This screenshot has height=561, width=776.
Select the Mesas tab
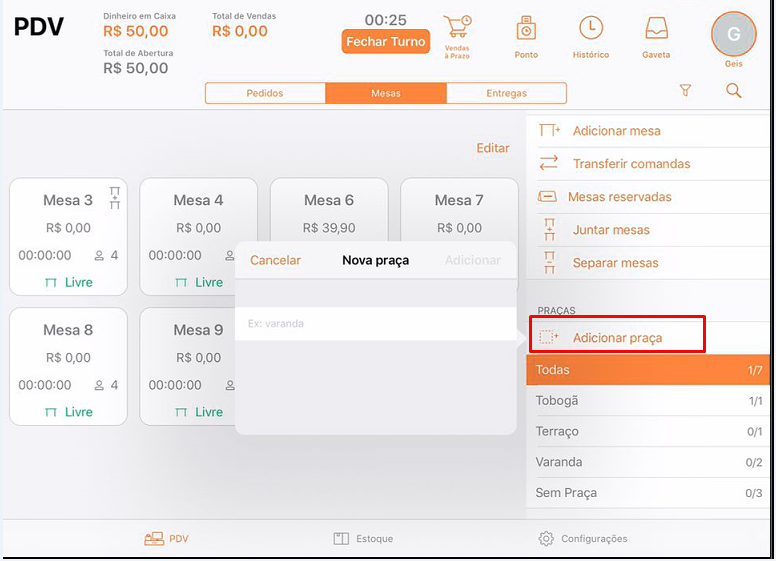[x=386, y=93]
